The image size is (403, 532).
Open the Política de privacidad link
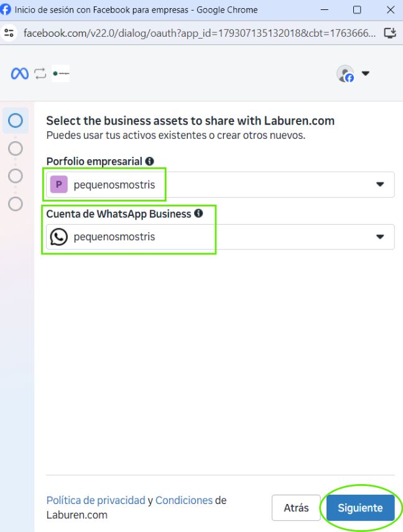click(x=95, y=500)
